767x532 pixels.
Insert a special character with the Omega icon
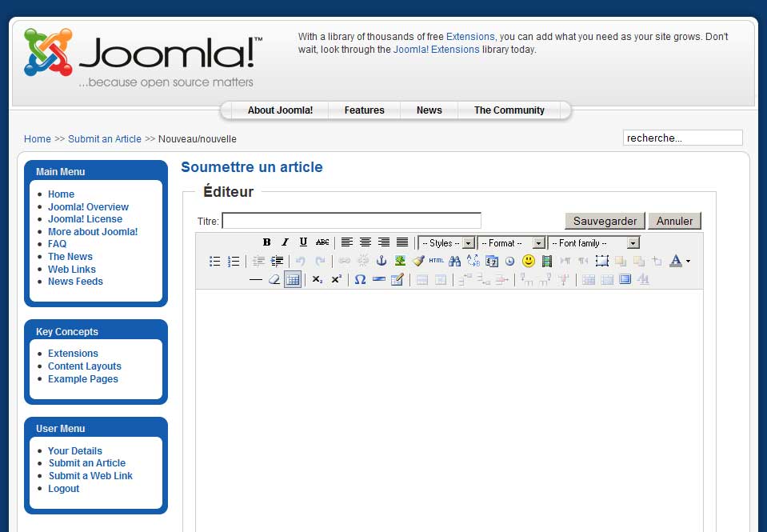pos(360,279)
